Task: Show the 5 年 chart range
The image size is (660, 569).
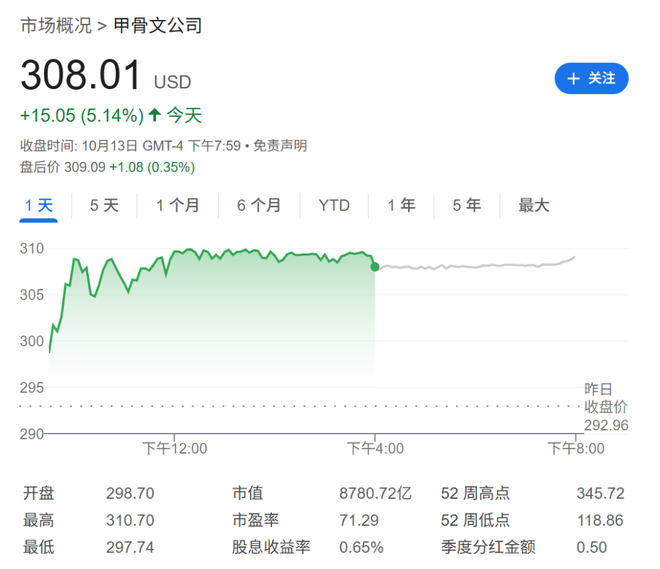Action: click(x=466, y=205)
